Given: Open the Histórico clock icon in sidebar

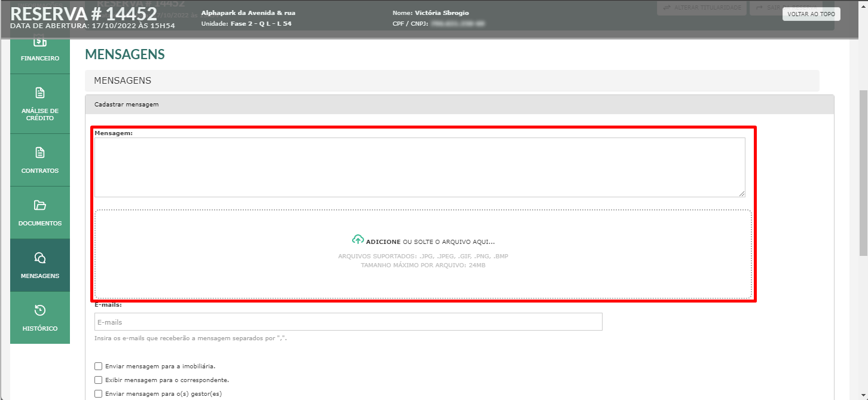Looking at the screenshot, I should pos(40,310).
